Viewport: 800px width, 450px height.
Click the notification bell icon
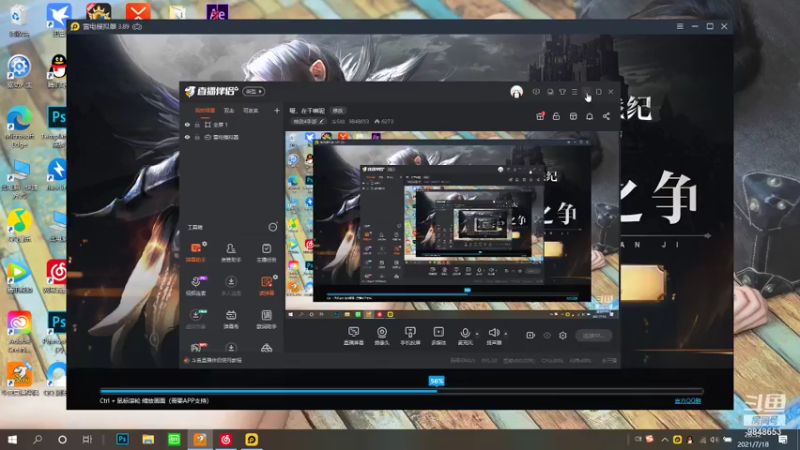pos(589,116)
